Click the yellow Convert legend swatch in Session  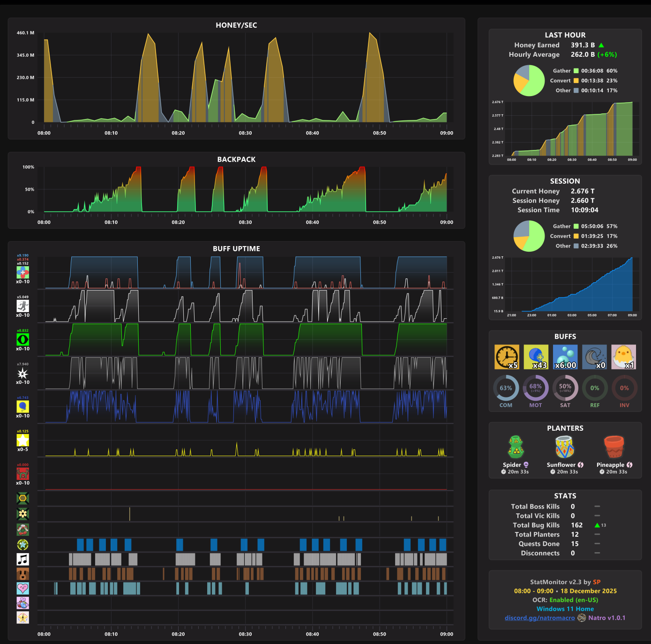576,236
